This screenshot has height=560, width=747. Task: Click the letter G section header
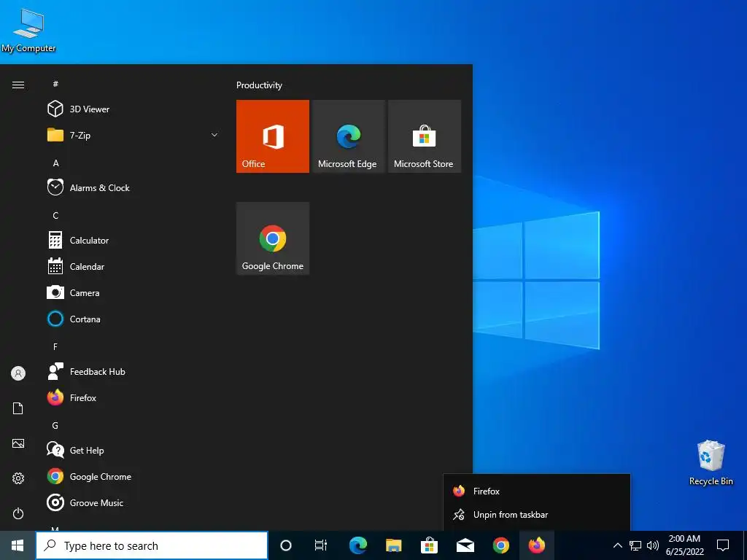click(x=55, y=425)
